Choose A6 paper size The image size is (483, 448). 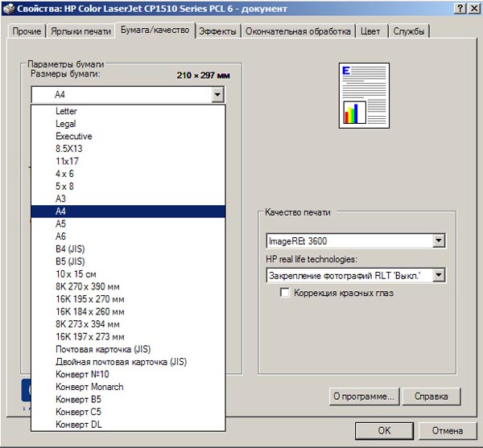click(x=128, y=236)
